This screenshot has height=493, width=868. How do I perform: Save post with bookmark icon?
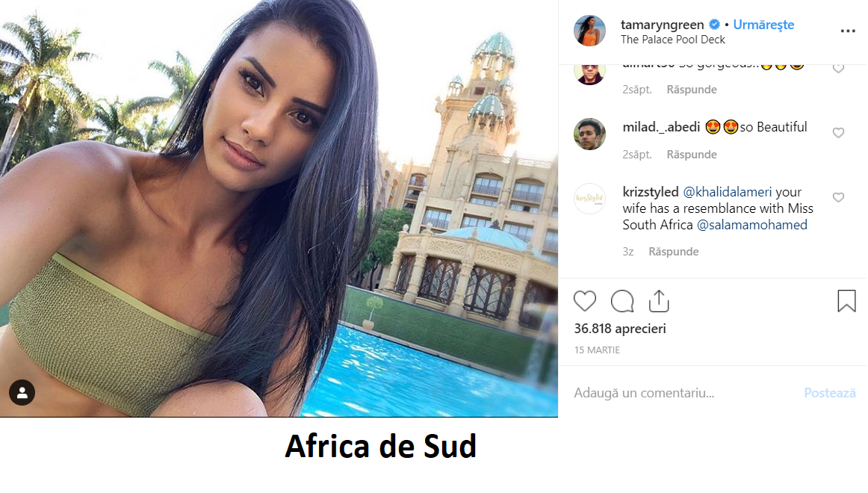pyautogui.click(x=846, y=301)
